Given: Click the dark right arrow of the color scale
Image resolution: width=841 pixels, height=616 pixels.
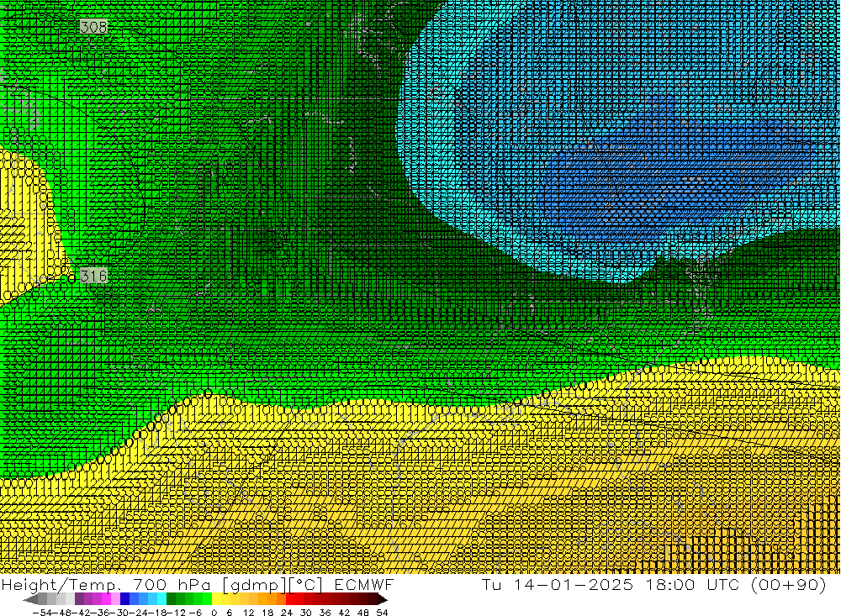Looking at the screenshot, I should tap(383, 599).
